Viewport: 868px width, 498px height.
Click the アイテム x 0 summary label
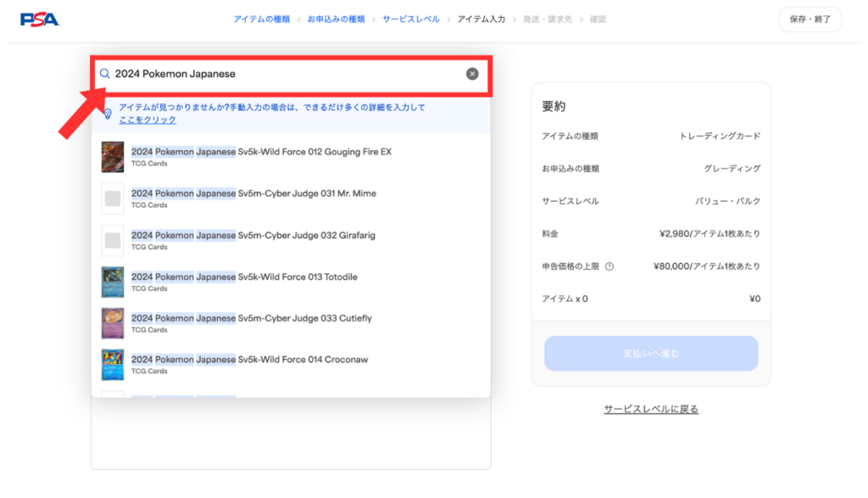(565, 299)
